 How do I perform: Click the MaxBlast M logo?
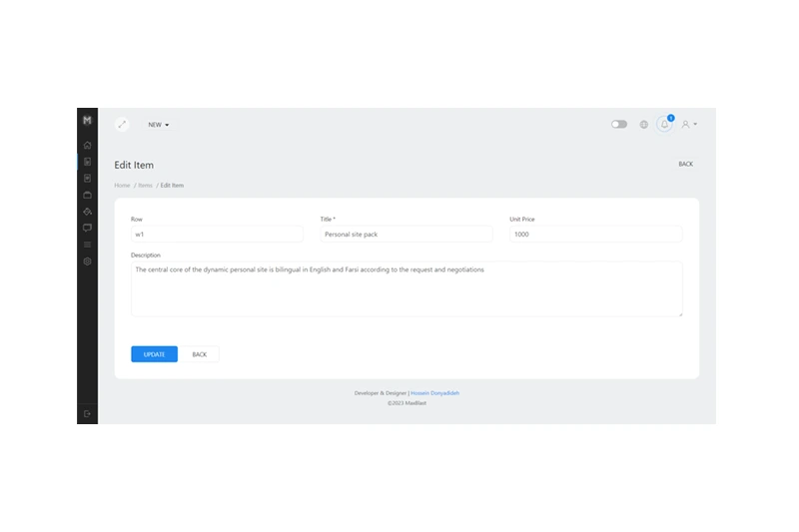(x=87, y=120)
